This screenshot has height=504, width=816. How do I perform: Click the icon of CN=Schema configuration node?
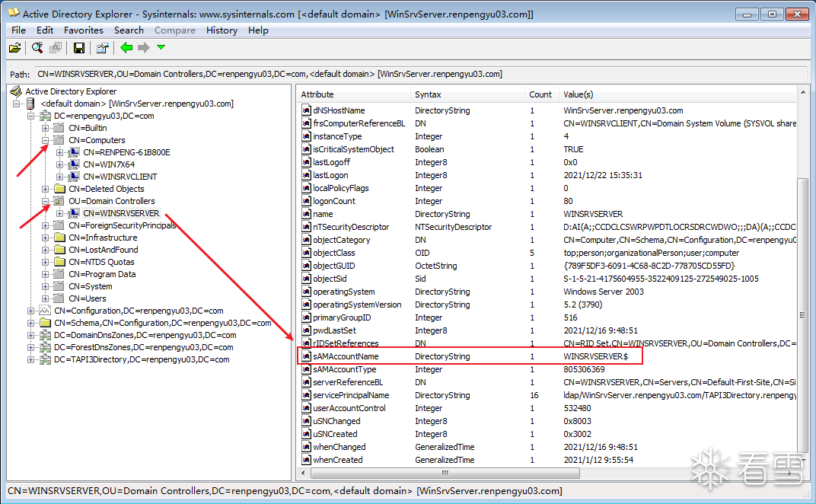(x=45, y=323)
